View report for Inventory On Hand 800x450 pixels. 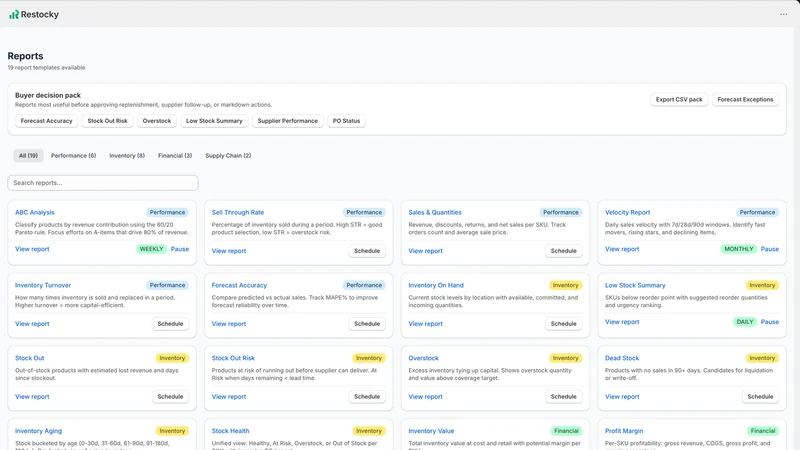426,324
